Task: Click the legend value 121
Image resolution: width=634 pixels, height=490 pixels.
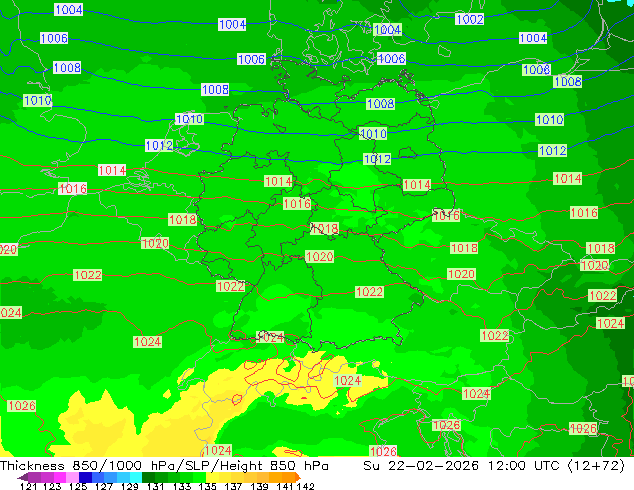Action: (x=28, y=486)
